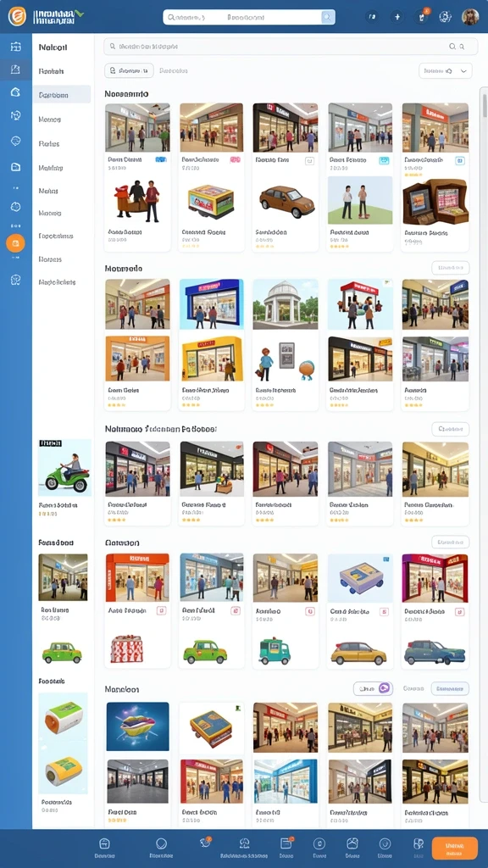The height and width of the screenshot is (868, 488).
Task: Click the topmost icon in the blue left sidebar
Action: 15,47
